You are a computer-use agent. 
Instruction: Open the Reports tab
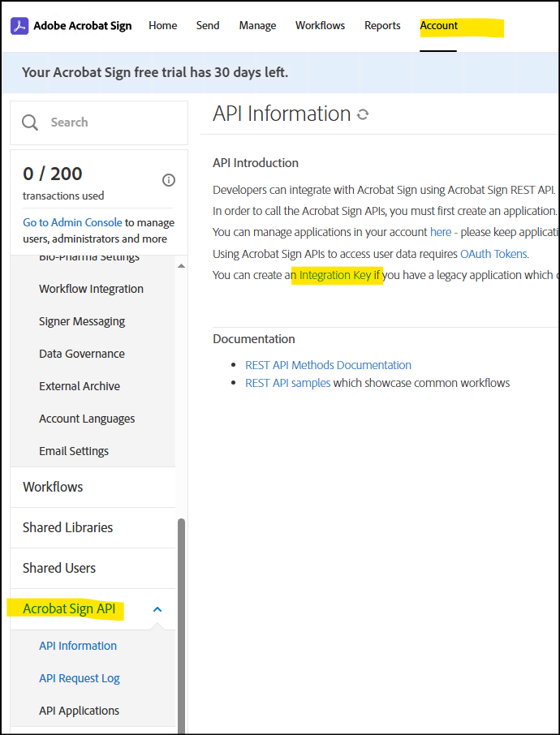click(382, 26)
